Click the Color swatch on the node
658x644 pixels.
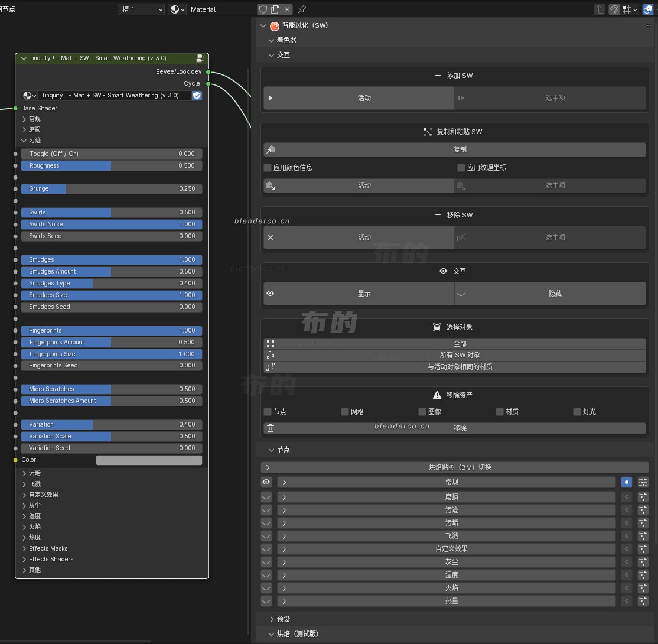pyautogui.click(x=149, y=460)
